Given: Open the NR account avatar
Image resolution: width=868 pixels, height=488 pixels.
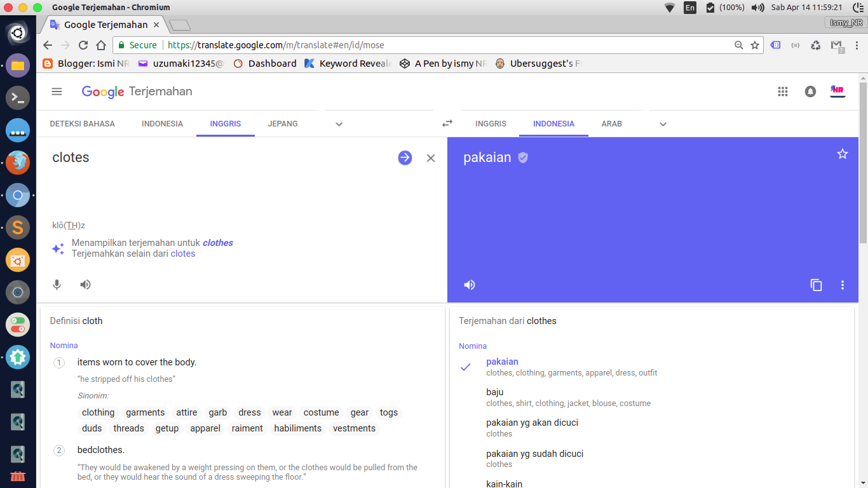Looking at the screenshot, I should click(x=837, y=91).
